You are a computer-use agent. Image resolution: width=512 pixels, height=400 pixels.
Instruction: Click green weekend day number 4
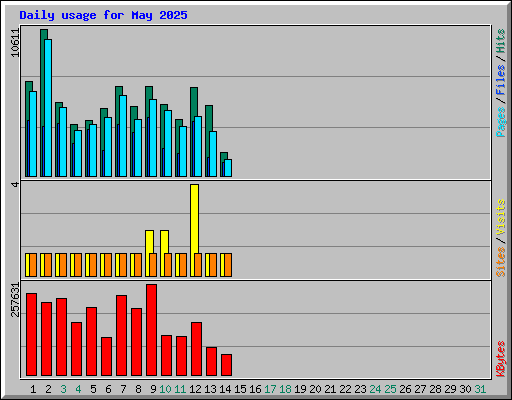[x=78, y=389]
